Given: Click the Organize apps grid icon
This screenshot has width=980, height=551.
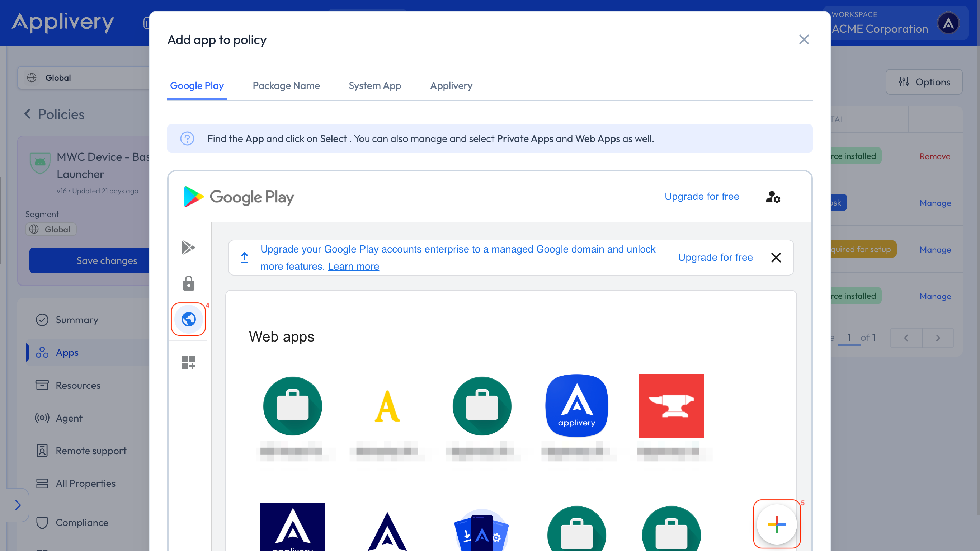Looking at the screenshot, I should click(189, 362).
